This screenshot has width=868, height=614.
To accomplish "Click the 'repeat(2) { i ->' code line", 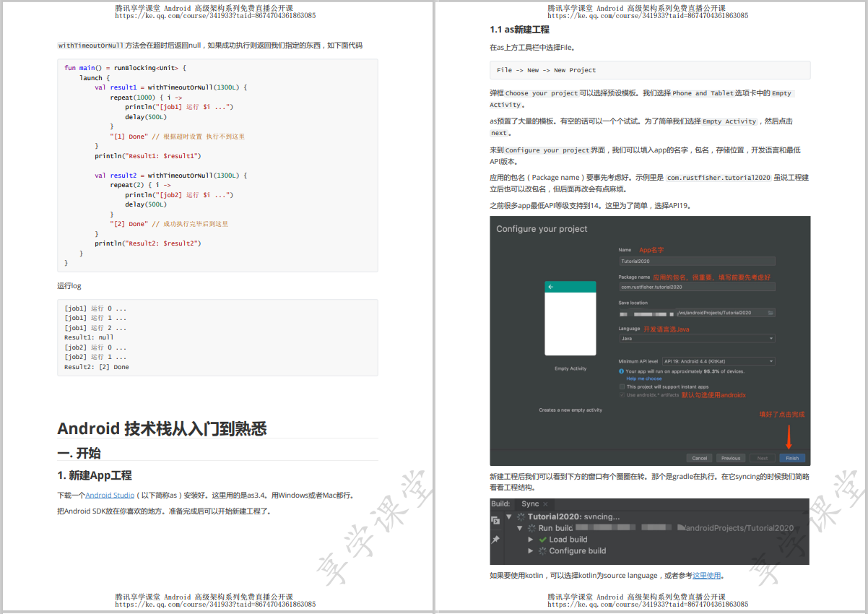I will (x=140, y=185).
